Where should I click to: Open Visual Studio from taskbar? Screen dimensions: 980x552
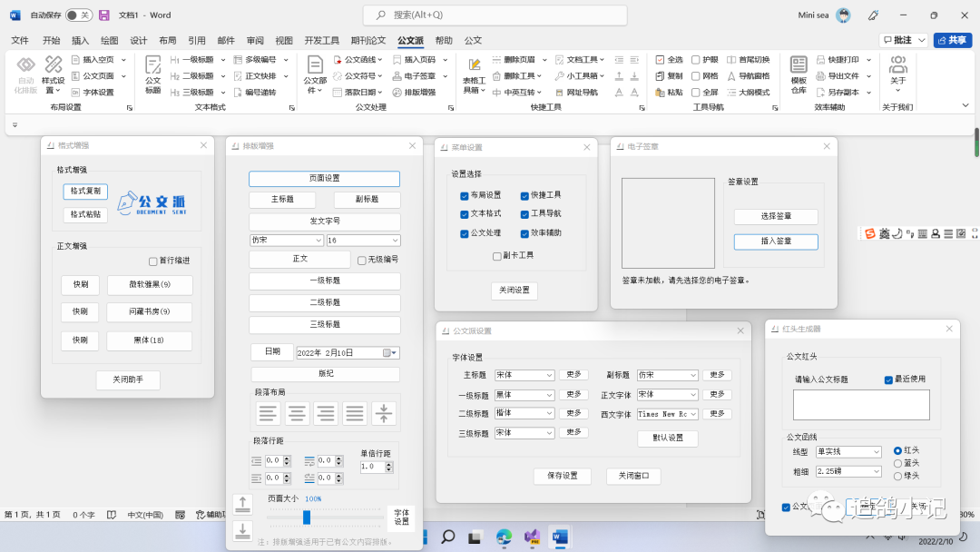532,537
